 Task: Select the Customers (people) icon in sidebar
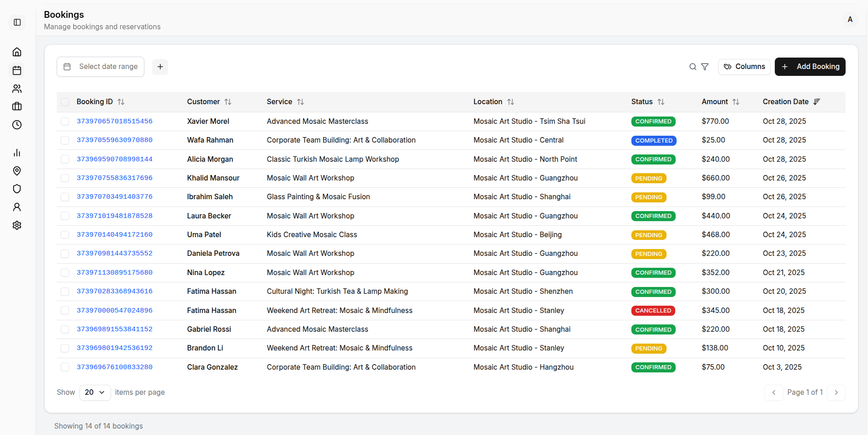click(17, 88)
